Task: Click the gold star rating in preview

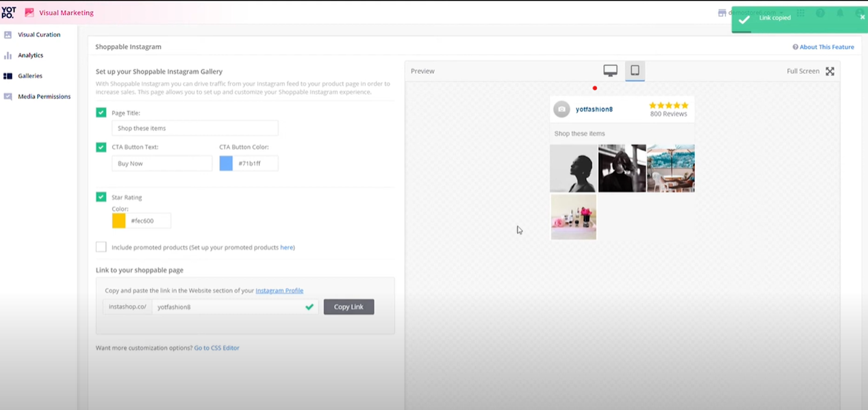Action: coord(668,105)
